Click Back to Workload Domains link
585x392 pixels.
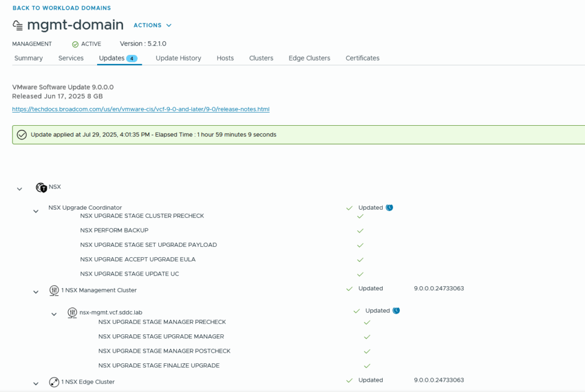point(62,8)
